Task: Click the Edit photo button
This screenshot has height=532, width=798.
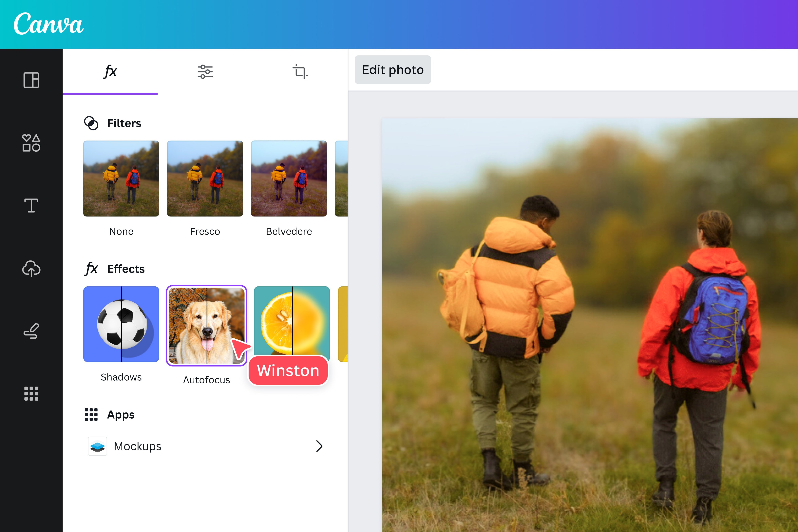Action: click(x=392, y=69)
